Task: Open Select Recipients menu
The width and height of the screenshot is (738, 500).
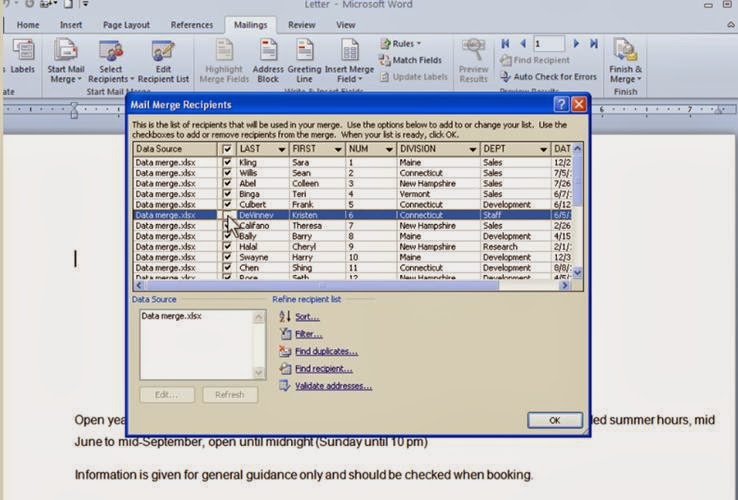Action: click(111, 61)
